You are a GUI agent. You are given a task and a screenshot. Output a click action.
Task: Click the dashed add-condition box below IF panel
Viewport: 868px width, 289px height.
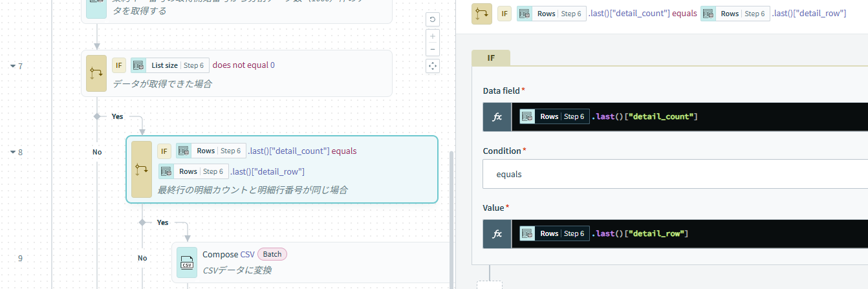[490, 284]
